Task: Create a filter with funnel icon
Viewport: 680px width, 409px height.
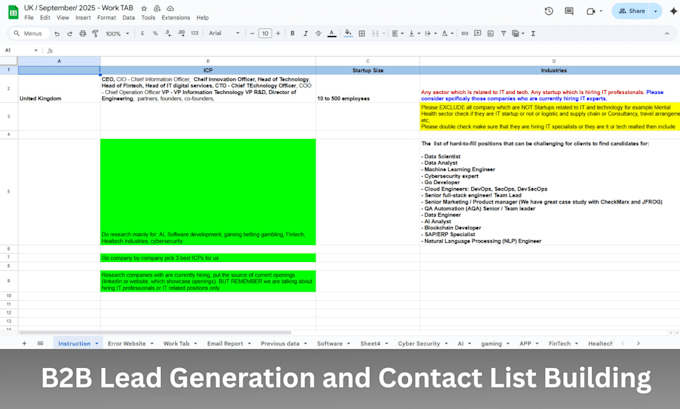Action: (x=503, y=33)
